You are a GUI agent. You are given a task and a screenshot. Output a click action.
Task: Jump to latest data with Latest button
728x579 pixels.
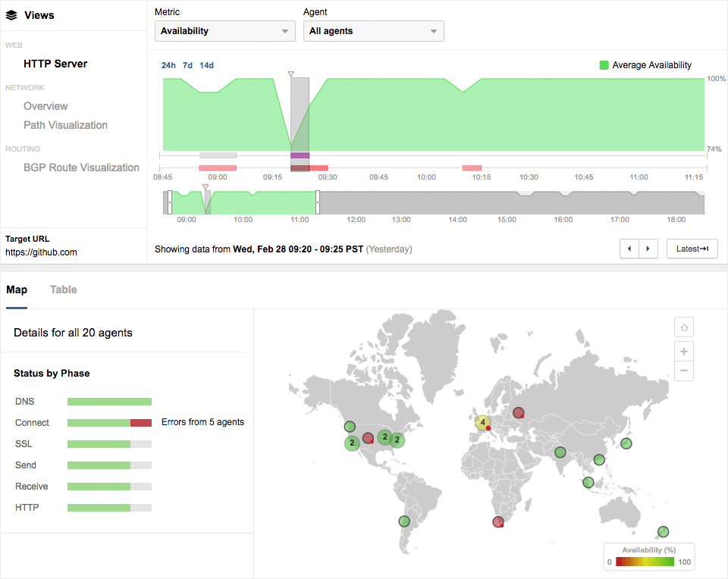[692, 249]
